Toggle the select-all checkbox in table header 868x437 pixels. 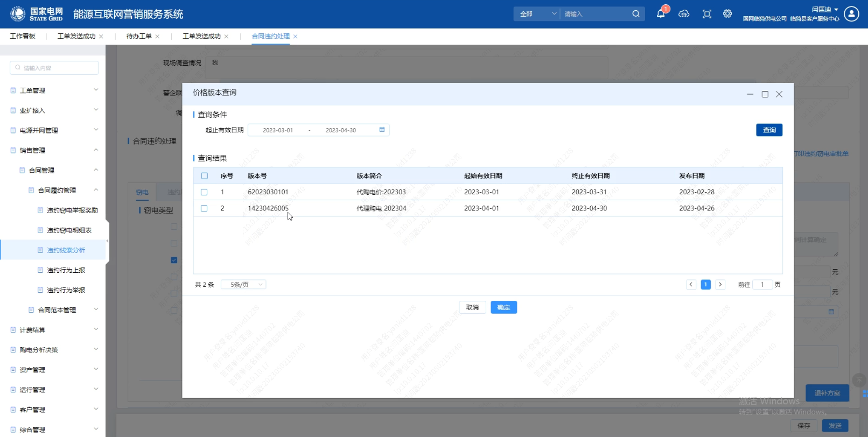coord(205,176)
